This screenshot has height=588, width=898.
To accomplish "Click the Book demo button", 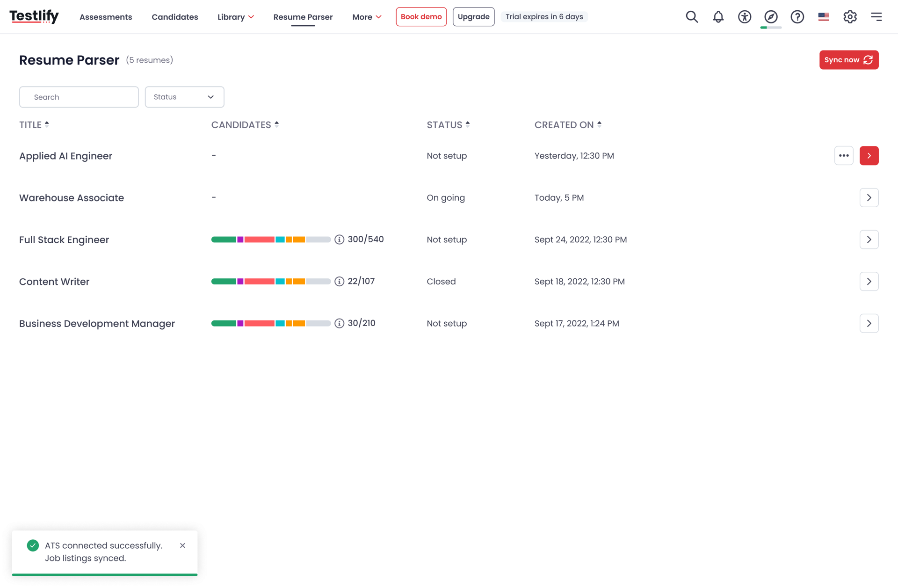I will [x=421, y=17].
